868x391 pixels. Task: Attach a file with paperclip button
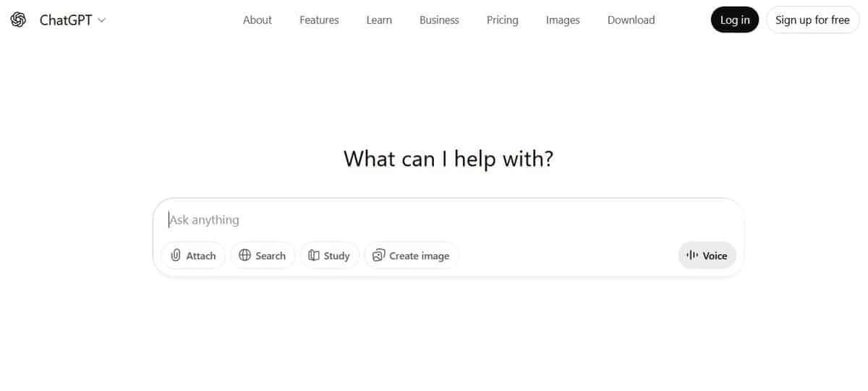(x=193, y=256)
